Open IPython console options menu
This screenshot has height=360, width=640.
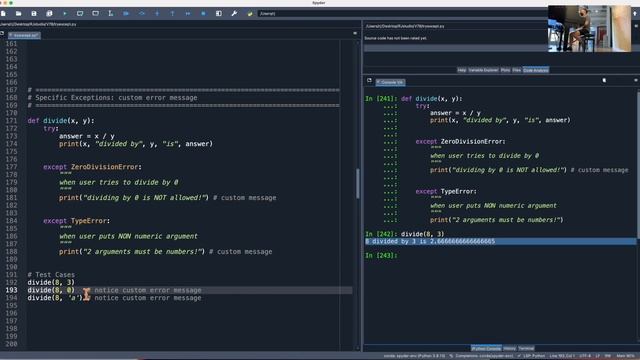pos(636,80)
